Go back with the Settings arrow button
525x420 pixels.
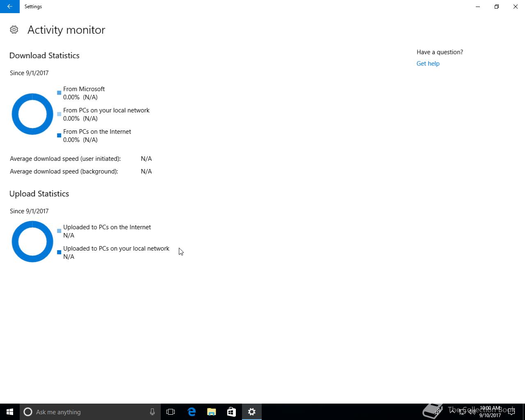click(10, 7)
